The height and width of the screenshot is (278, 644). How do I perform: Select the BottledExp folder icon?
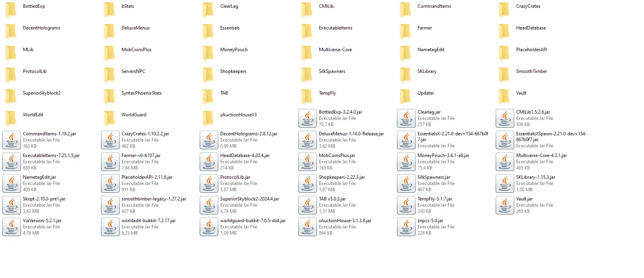point(11,9)
